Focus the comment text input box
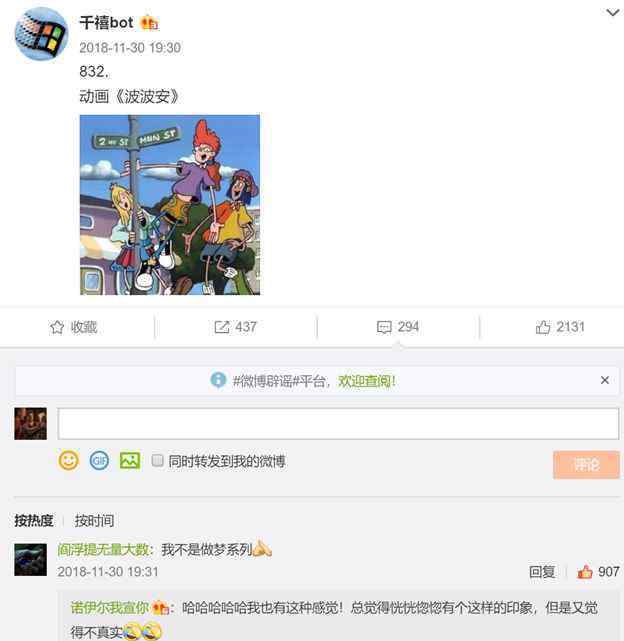The image size is (624, 641). click(x=338, y=424)
